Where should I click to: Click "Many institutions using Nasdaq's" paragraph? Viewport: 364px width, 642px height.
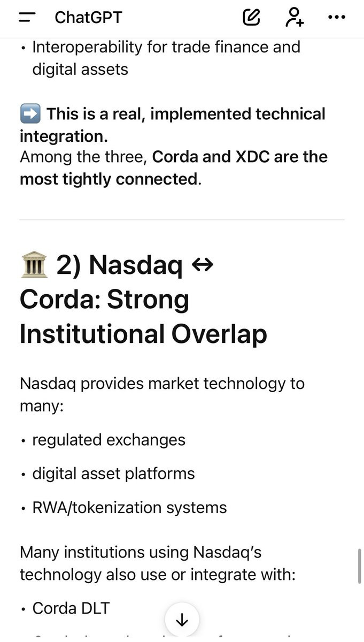click(x=158, y=563)
